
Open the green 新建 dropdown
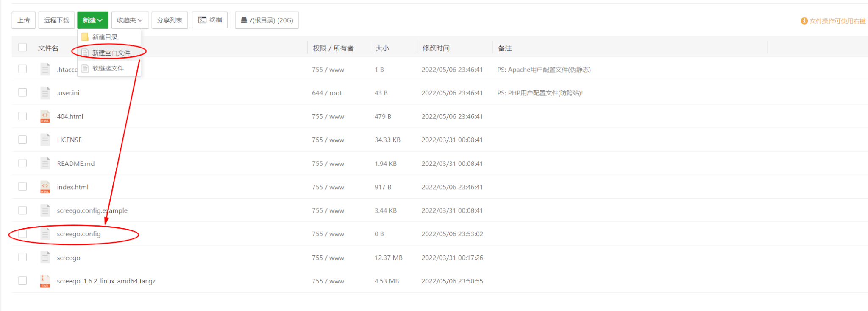pyautogui.click(x=93, y=20)
